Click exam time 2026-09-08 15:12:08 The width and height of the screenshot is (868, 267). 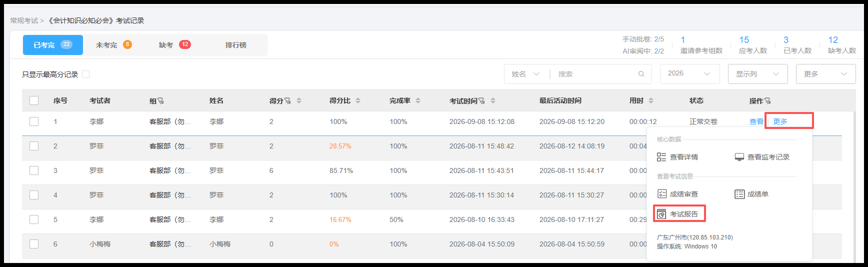481,121
